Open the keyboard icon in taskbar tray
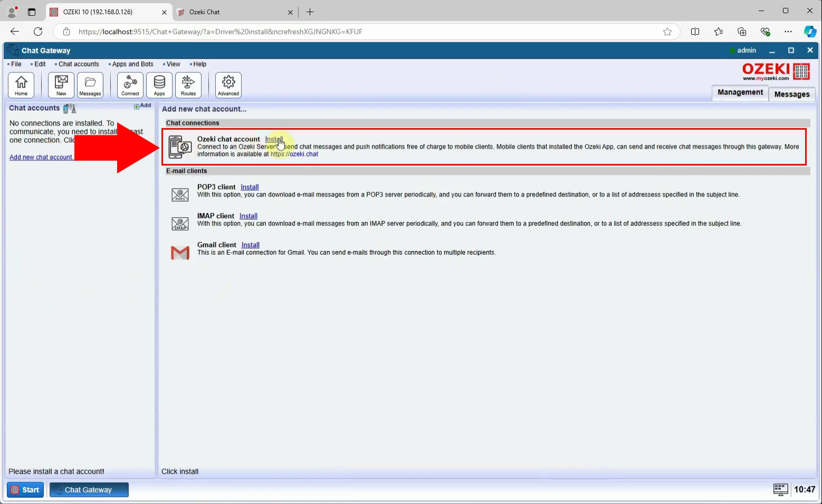This screenshot has height=504, width=822. pyautogui.click(x=781, y=490)
